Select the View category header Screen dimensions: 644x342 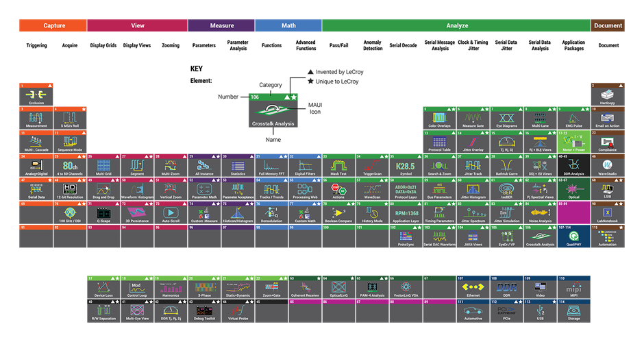click(x=137, y=25)
